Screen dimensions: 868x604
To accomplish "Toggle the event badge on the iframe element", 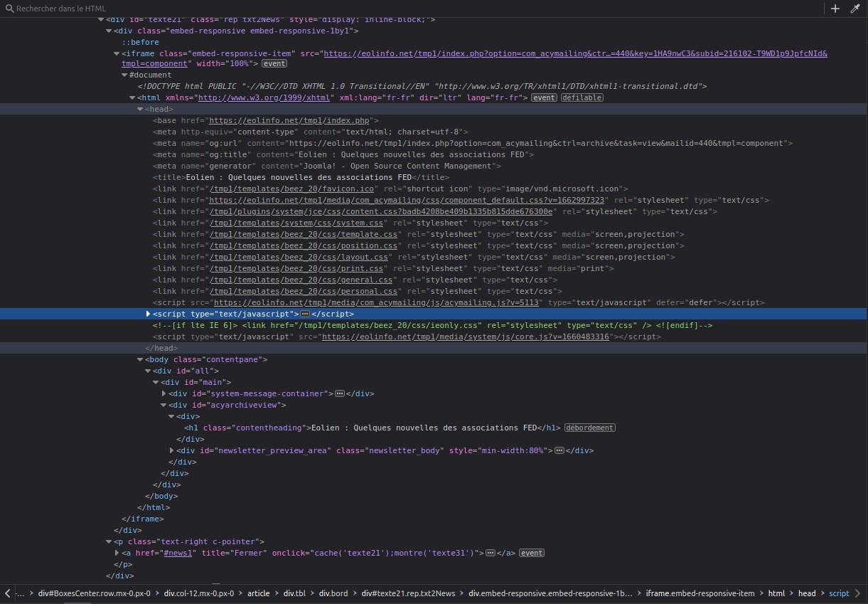I will pyautogui.click(x=274, y=63).
